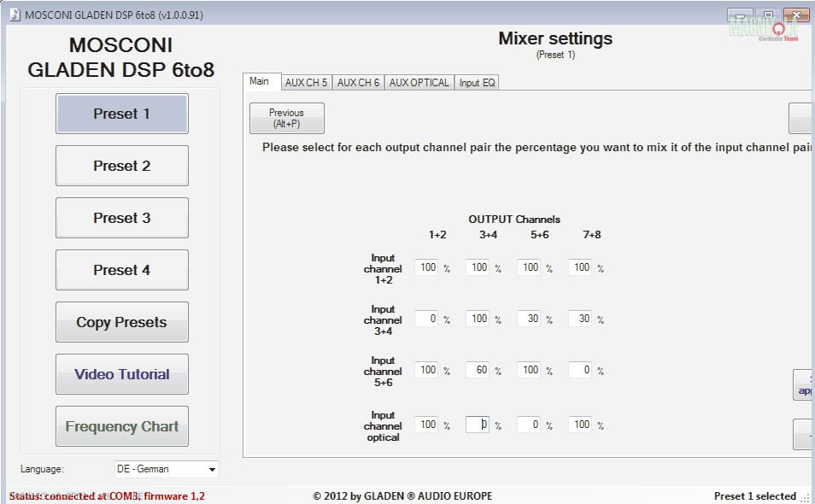Switch to the Input EQ tab
Viewport: 815px width, 504px height.
(478, 83)
